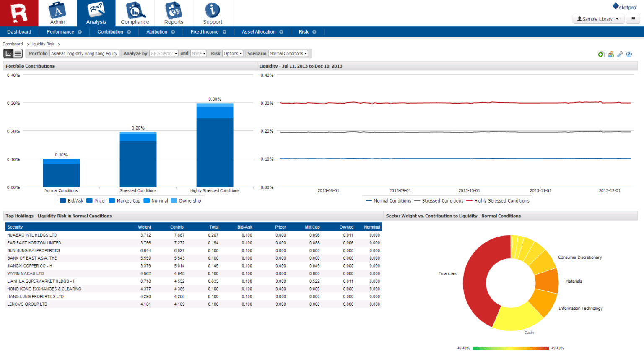
Task: Switch to table view toggle
Action: (17, 53)
